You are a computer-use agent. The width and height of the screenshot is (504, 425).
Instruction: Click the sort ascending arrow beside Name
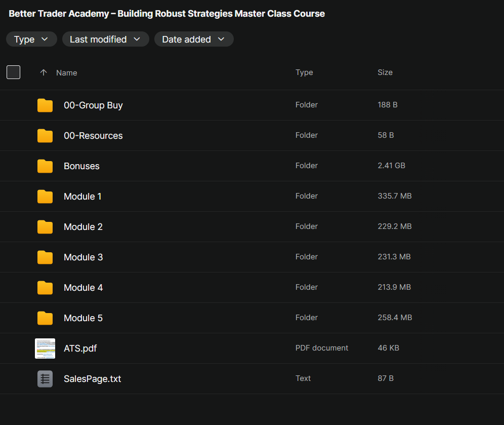pos(44,73)
